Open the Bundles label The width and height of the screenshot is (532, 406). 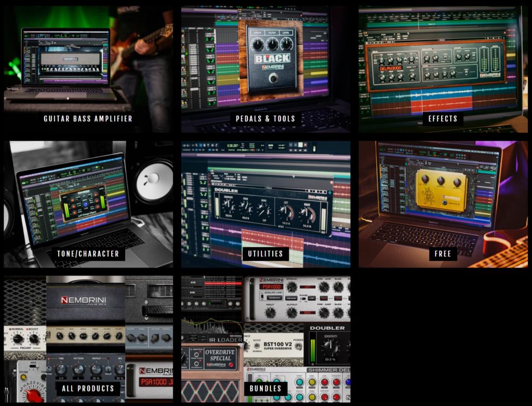[x=265, y=388]
